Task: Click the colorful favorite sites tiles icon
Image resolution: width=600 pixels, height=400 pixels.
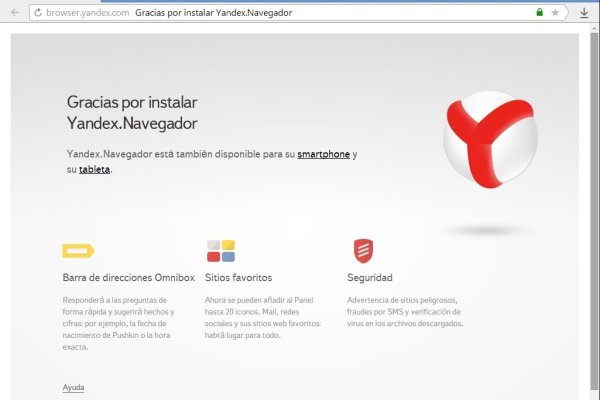Action: pos(220,250)
